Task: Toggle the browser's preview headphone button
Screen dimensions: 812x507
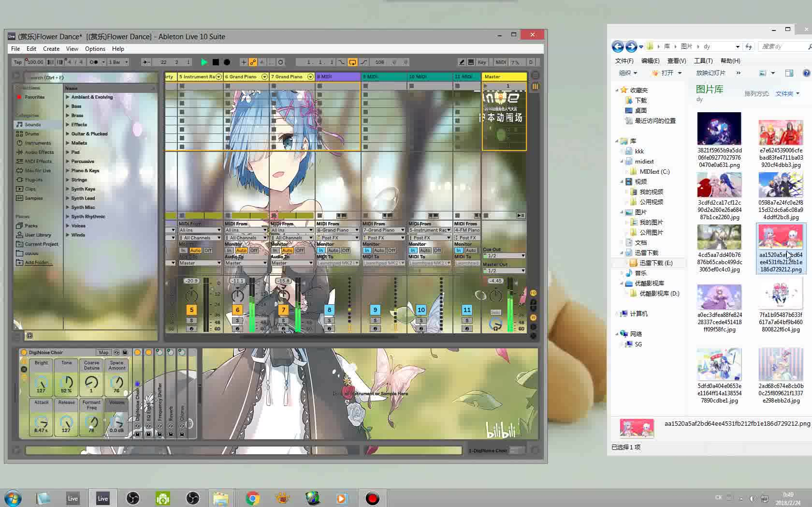Action: [29, 335]
